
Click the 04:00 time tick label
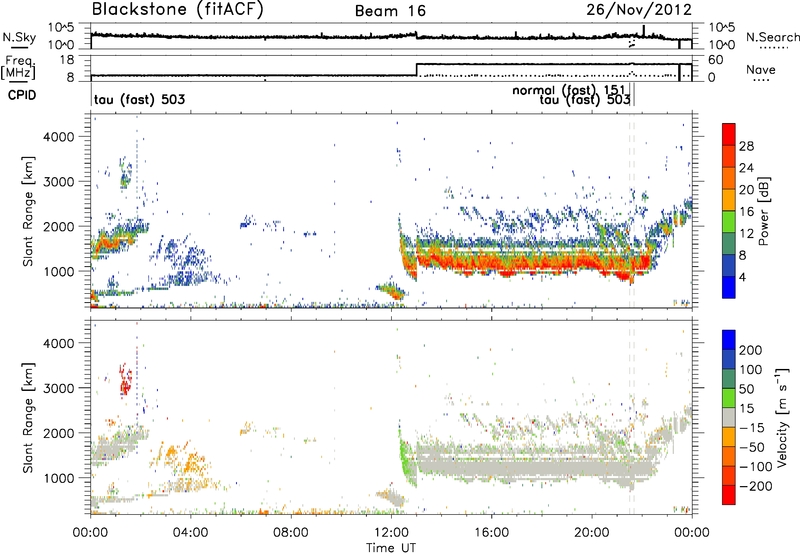(190, 533)
